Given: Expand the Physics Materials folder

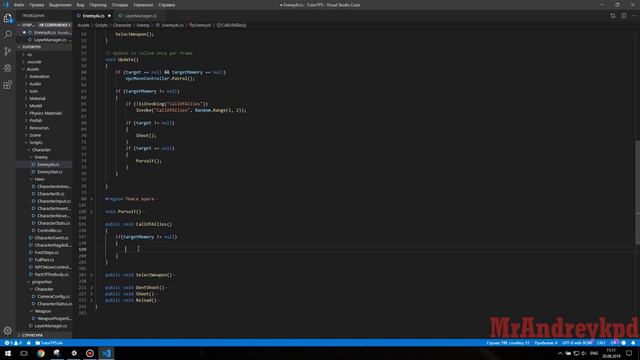Looking at the screenshot, I should coord(45,113).
